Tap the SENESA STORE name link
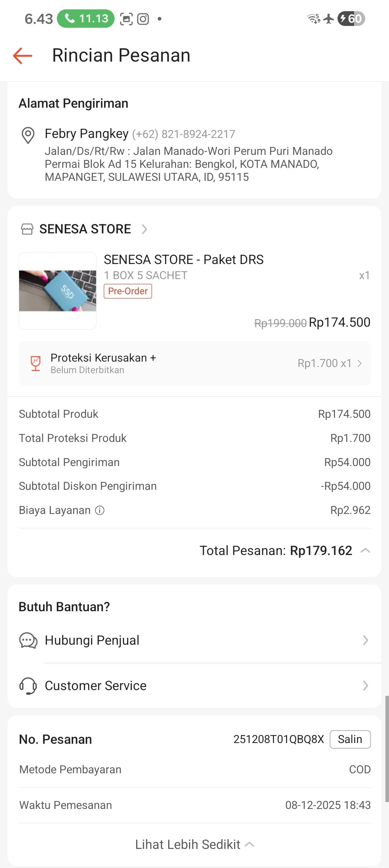This screenshot has width=389, height=868. 85,229
